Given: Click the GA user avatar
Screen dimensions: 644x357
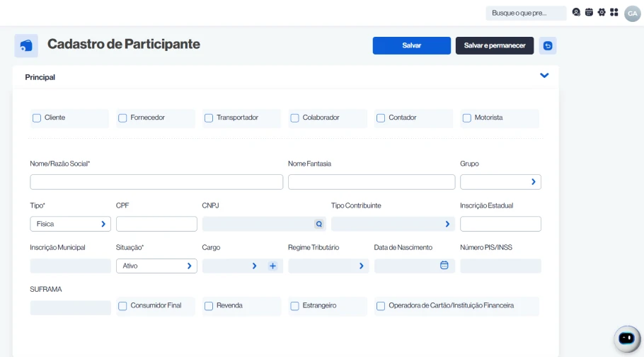Looking at the screenshot, I should pos(632,13).
